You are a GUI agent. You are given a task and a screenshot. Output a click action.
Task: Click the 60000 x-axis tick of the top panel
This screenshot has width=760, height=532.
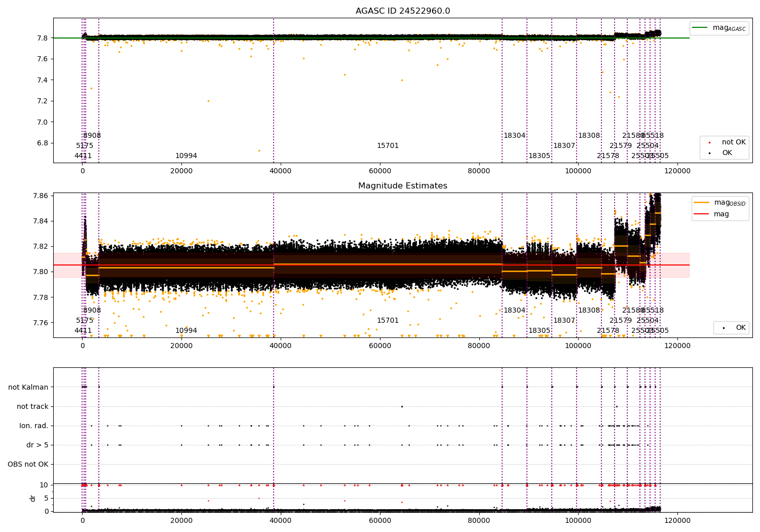[379, 171]
